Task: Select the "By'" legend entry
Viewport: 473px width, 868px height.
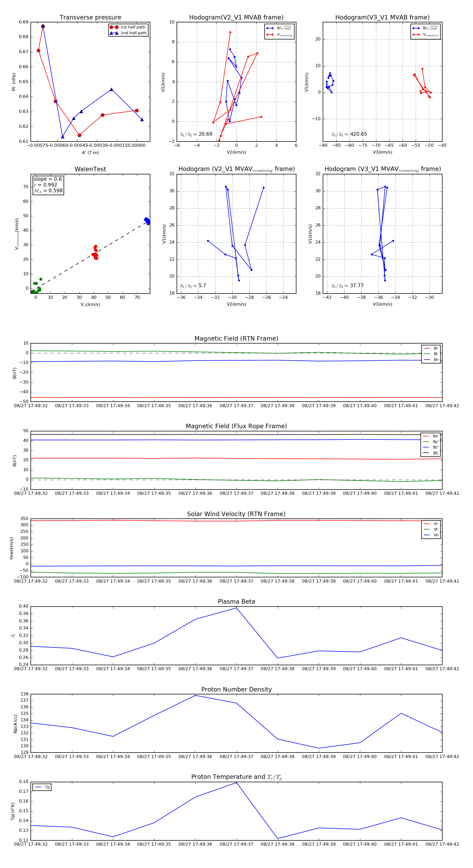Action: coord(431,442)
